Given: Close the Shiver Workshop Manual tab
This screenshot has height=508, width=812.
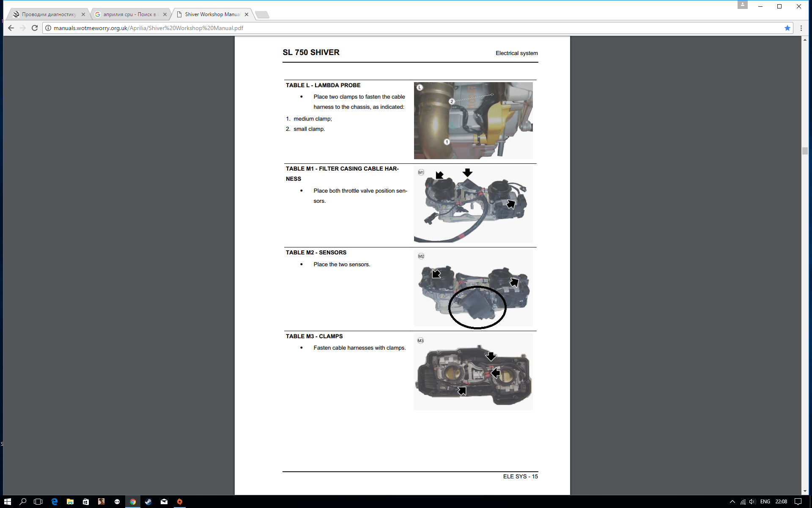Looking at the screenshot, I should (247, 14).
